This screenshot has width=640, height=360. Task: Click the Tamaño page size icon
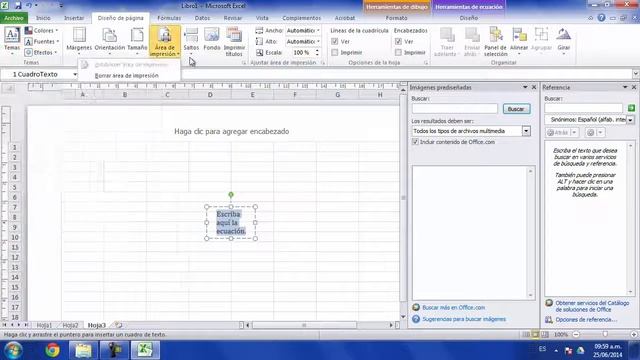(137, 41)
